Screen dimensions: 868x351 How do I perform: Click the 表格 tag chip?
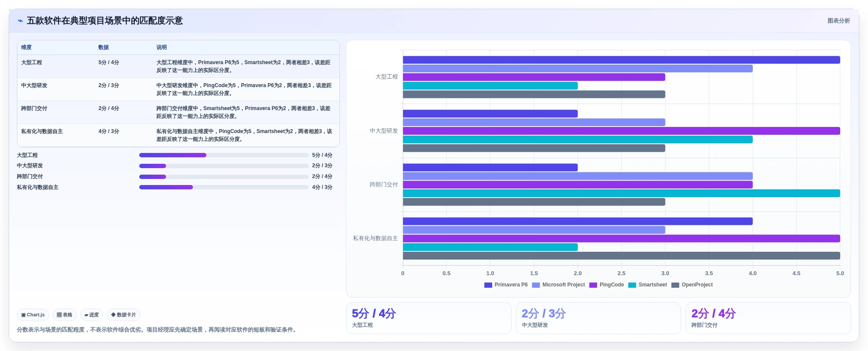click(x=65, y=315)
